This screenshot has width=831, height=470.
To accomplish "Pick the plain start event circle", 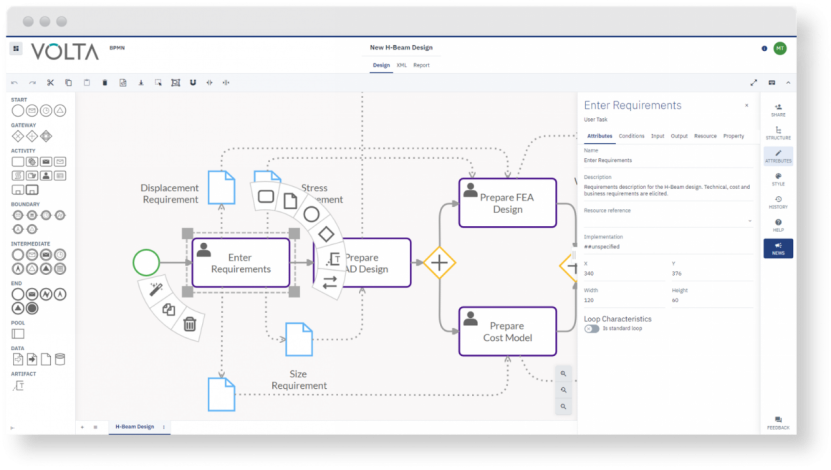I will 17,111.
